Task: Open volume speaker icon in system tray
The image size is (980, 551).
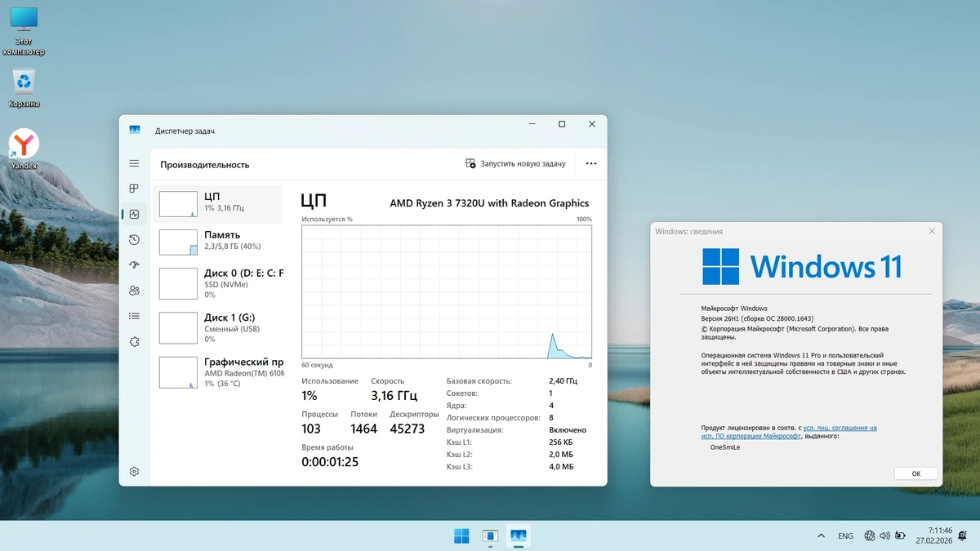Action: [884, 535]
